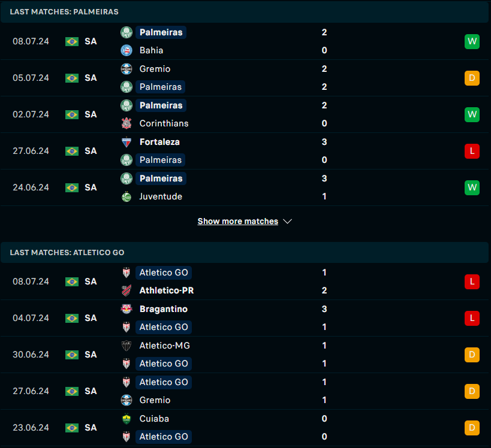Open Bahia team name
Screen dimensions: 491x448
pos(151,50)
